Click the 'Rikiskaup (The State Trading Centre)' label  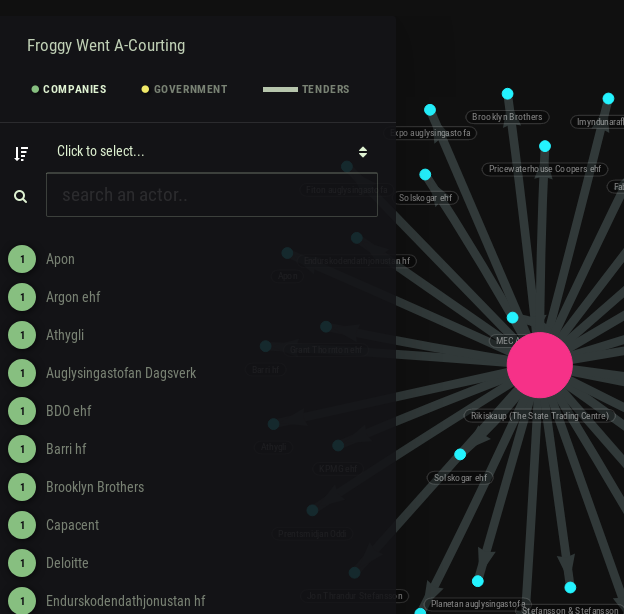tap(540, 416)
